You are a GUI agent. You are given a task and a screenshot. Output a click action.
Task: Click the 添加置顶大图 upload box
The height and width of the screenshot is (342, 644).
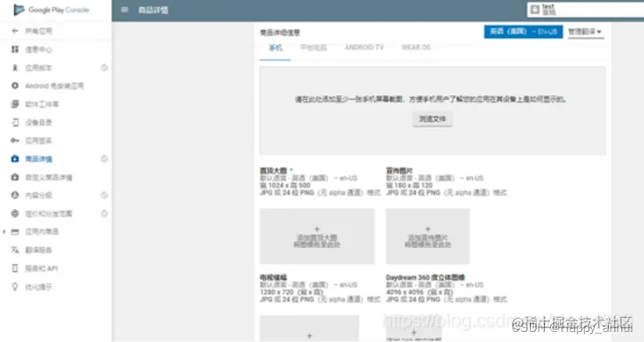click(317, 236)
